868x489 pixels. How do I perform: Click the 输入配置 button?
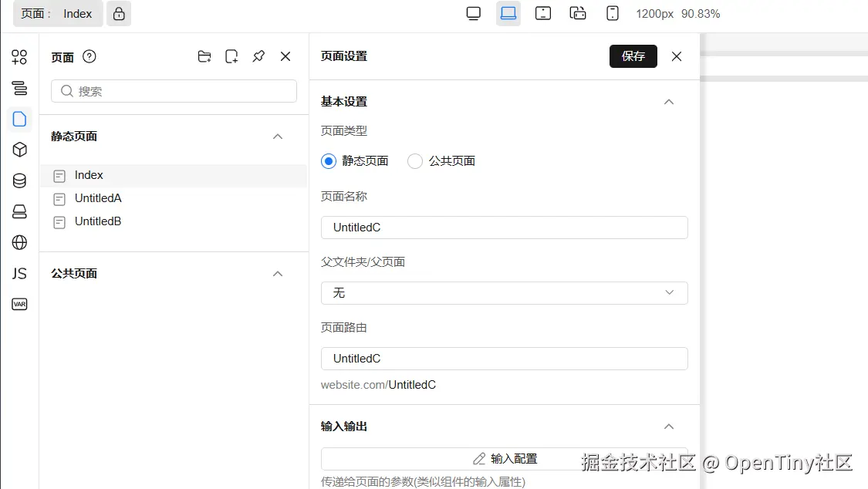click(505, 459)
